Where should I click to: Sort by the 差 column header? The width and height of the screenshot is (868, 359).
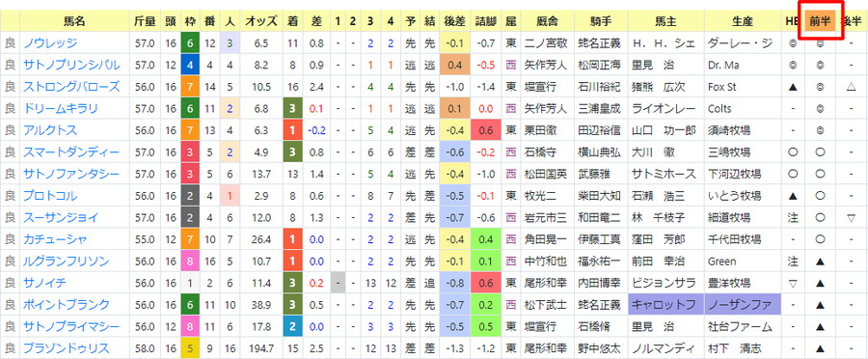pos(316,21)
